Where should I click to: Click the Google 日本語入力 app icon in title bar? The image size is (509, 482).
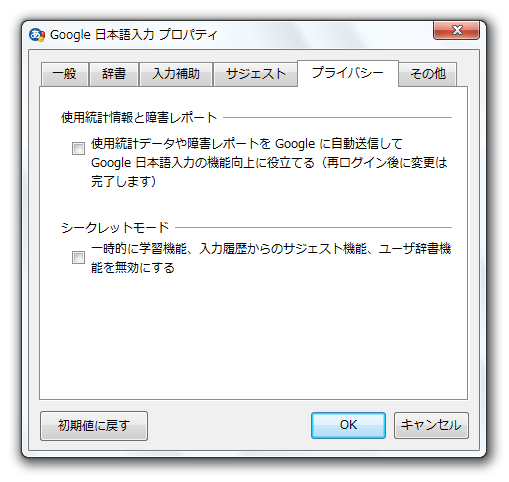coord(37,35)
